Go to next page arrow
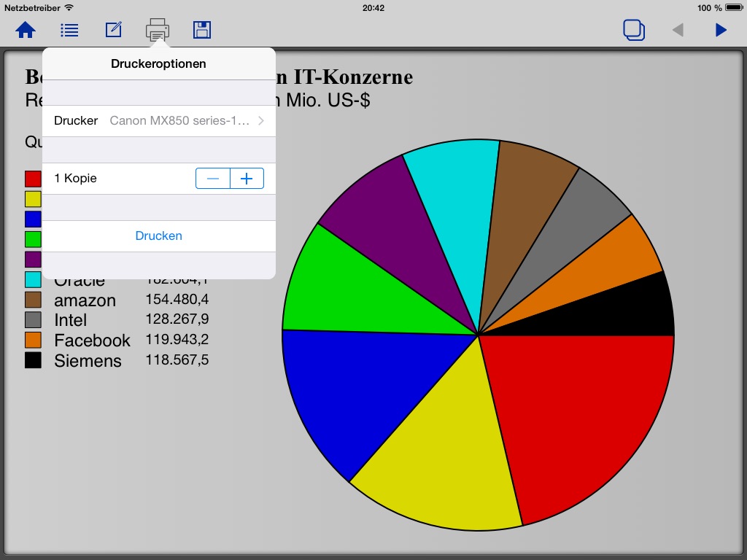 (721, 30)
